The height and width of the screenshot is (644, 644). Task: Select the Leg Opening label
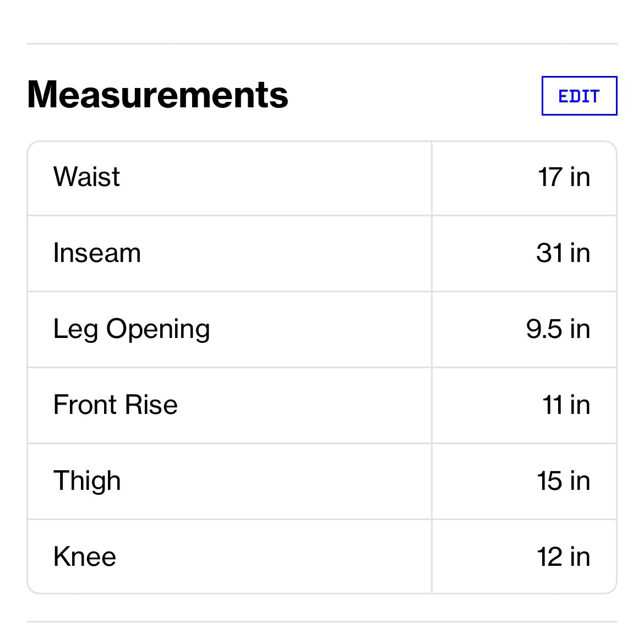(132, 329)
